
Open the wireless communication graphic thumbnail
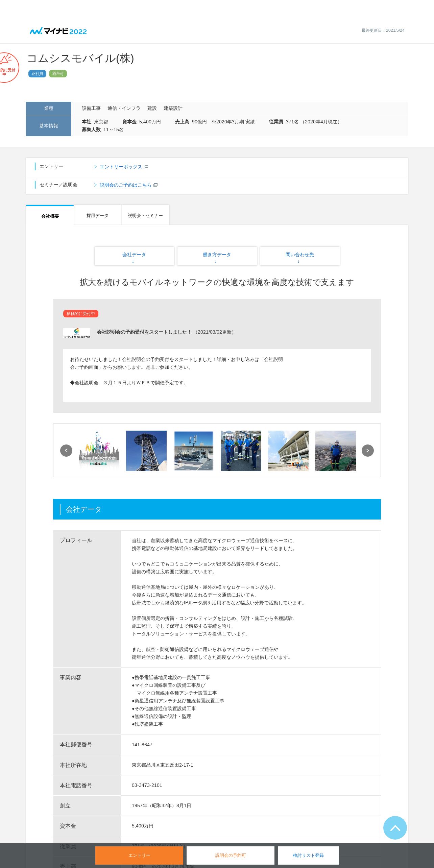tap(99, 451)
